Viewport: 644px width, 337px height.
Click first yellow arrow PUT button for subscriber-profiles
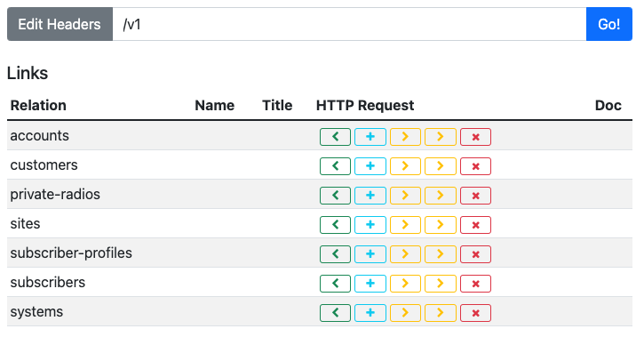pyautogui.click(x=405, y=254)
